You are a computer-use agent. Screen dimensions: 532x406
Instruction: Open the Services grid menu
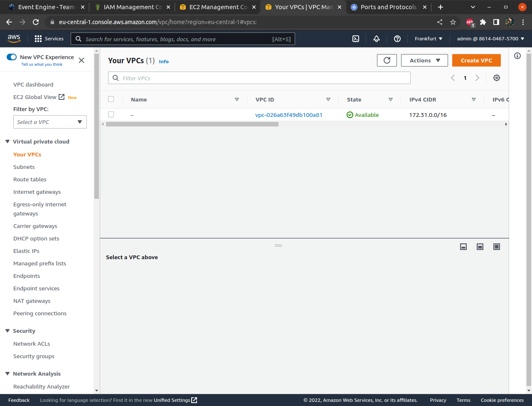pos(49,39)
